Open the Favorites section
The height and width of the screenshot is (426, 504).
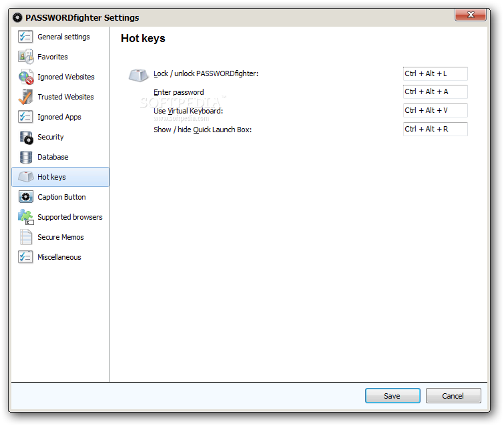tap(61, 57)
